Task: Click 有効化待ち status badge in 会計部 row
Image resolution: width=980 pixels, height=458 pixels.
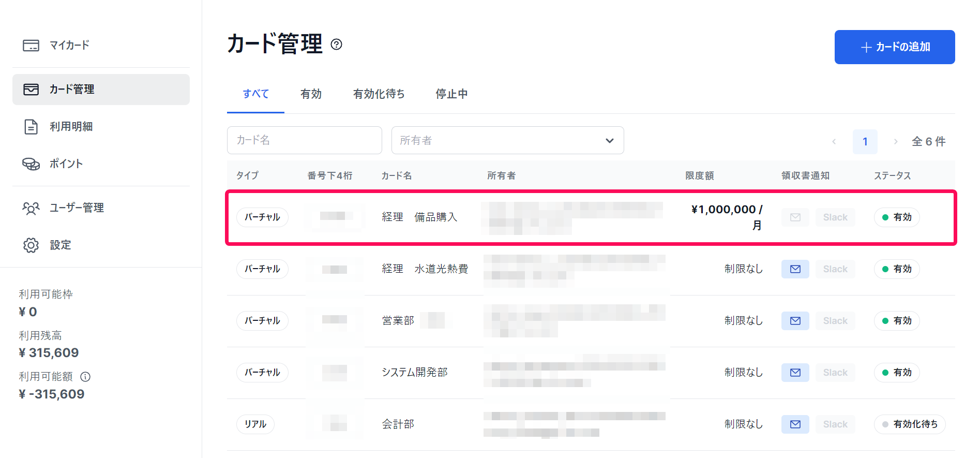Action: coord(910,424)
